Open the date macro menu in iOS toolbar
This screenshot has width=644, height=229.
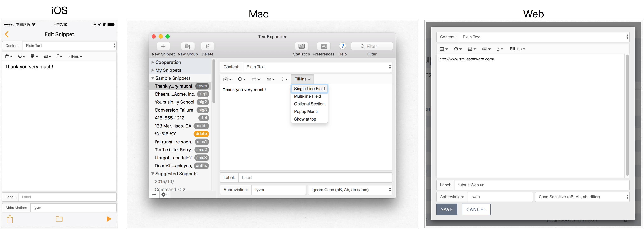coord(9,57)
